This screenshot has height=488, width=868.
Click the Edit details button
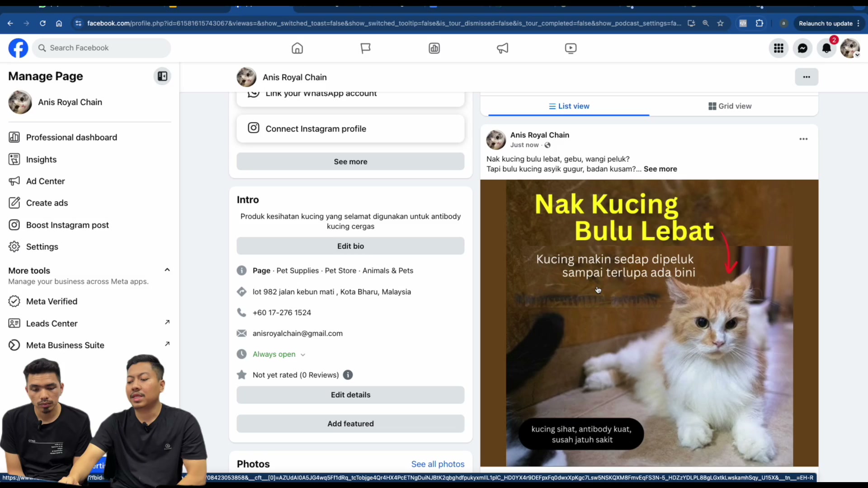[x=350, y=395]
